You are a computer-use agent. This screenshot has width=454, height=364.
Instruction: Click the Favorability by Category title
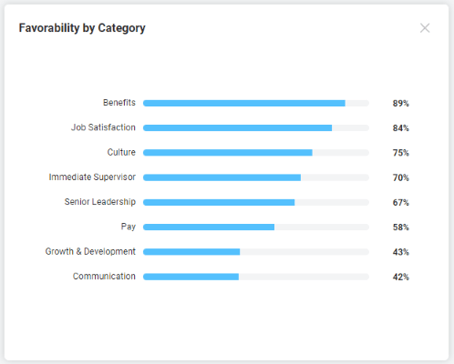pyautogui.click(x=82, y=28)
